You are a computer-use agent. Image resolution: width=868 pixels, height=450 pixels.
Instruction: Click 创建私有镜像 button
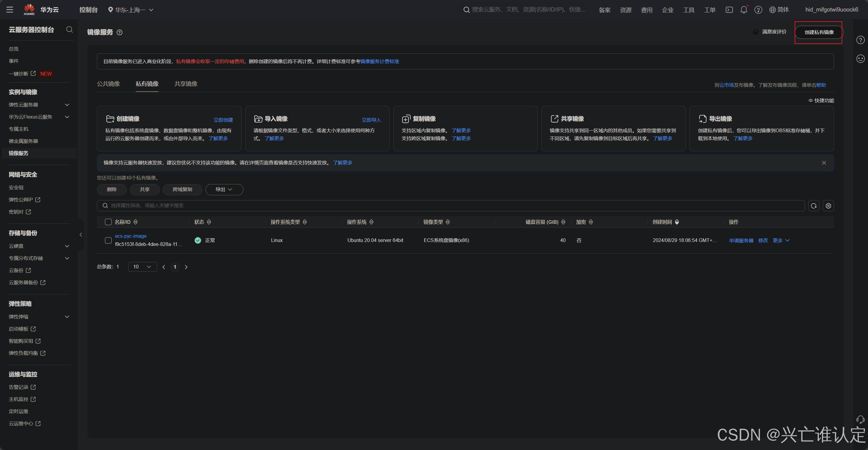pos(819,32)
